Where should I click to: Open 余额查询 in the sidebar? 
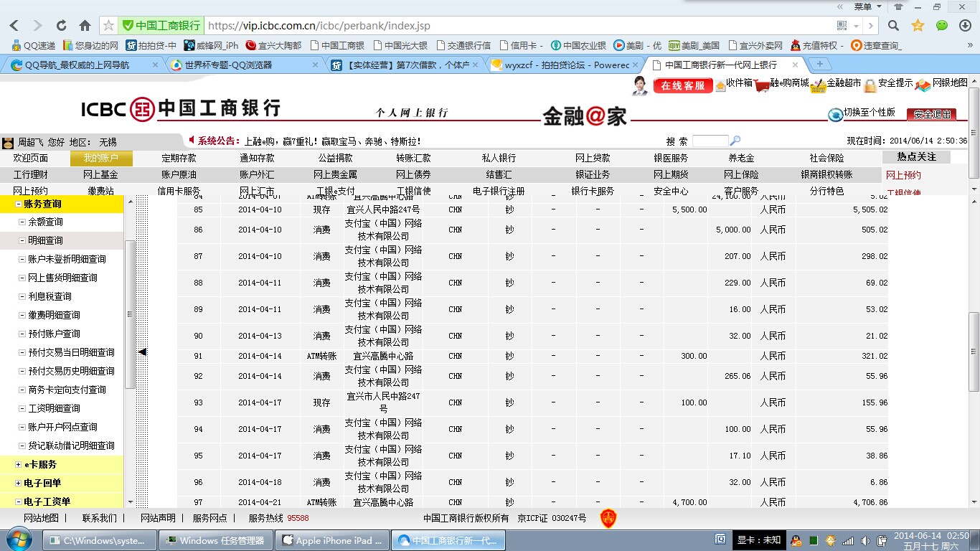click(45, 222)
